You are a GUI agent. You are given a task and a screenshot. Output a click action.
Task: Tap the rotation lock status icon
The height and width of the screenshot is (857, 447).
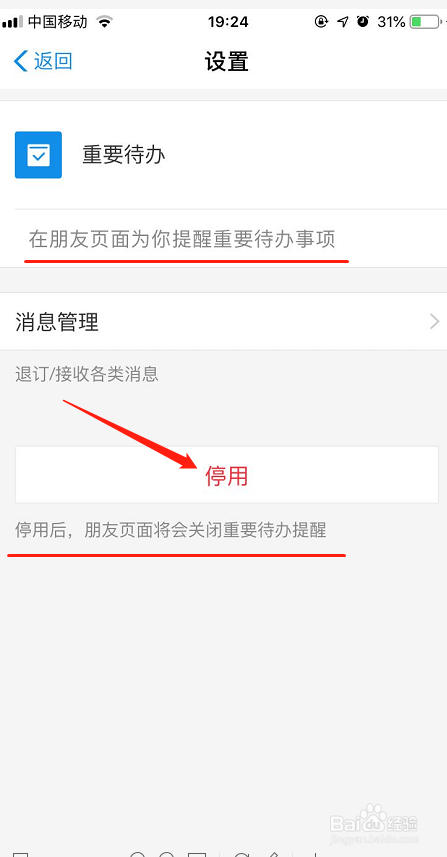point(322,22)
